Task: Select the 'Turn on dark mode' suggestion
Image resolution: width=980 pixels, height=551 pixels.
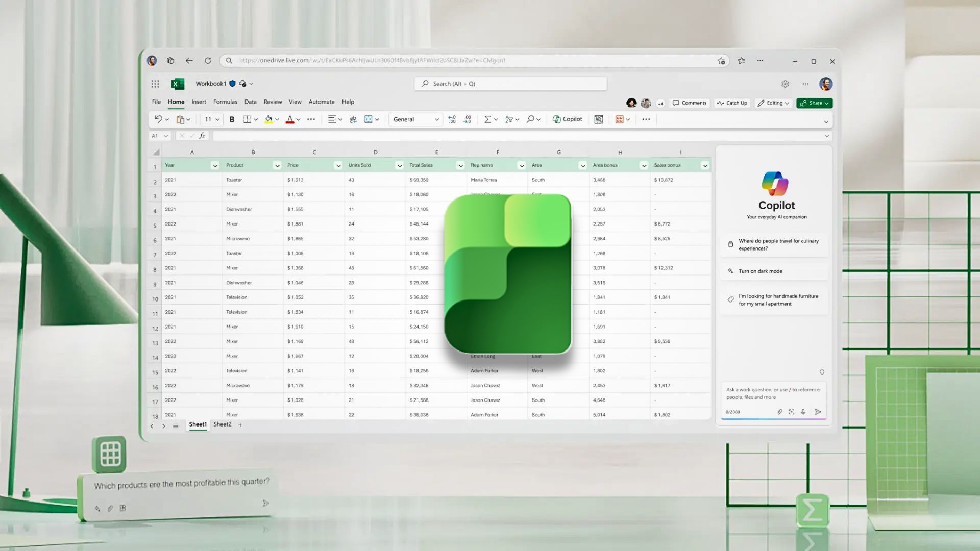Action: pos(774,271)
